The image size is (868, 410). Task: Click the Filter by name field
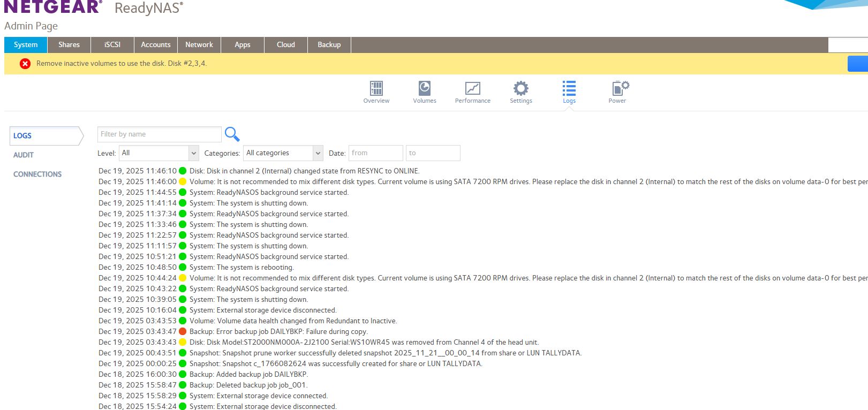159,134
